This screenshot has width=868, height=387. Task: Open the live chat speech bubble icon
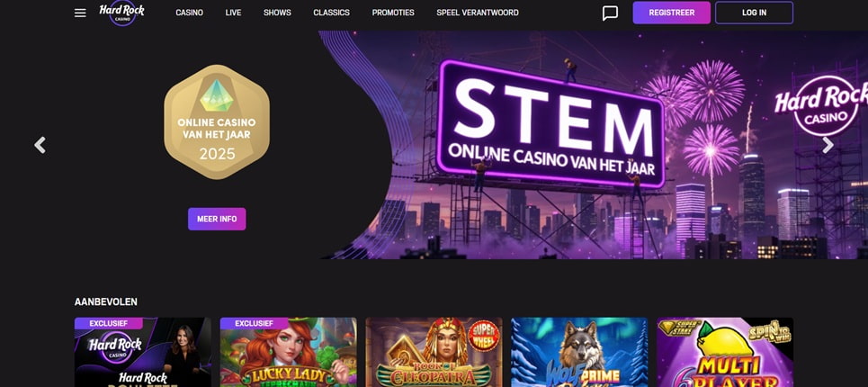pyautogui.click(x=610, y=13)
